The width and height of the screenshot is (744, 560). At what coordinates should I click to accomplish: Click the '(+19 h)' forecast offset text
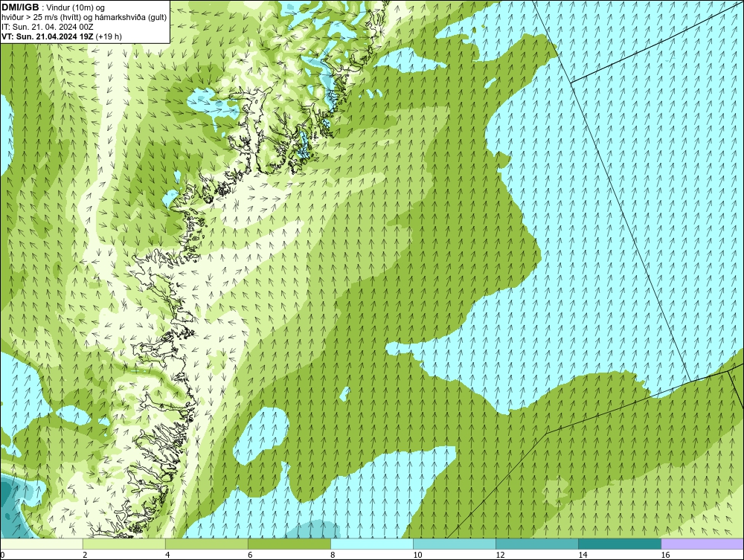(109, 36)
